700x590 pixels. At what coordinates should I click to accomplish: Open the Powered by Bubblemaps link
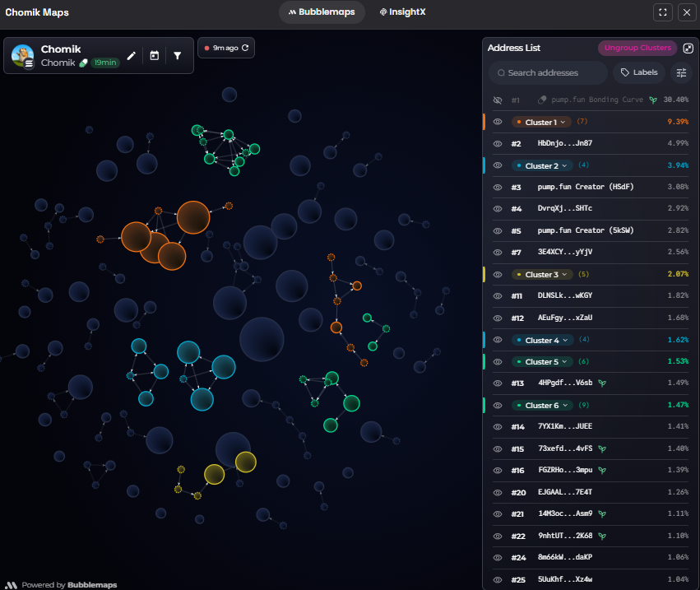click(x=61, y=585)
